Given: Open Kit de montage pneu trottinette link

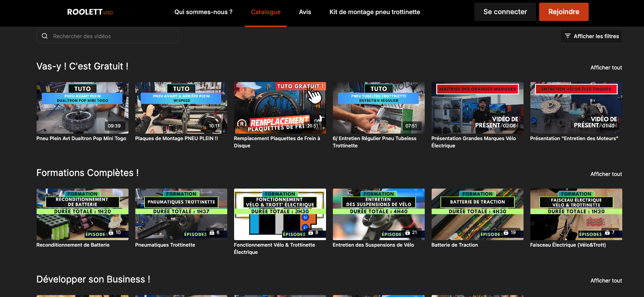Looking at the screenshot, I should [374, 12].
